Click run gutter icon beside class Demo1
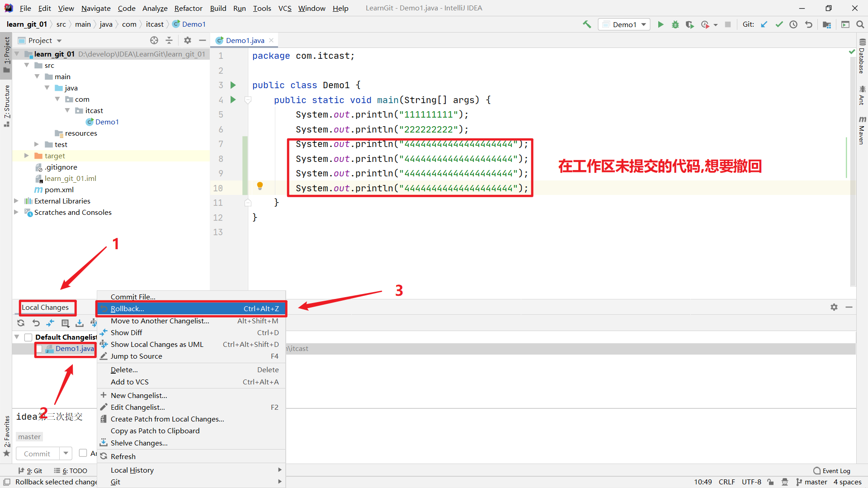Viewport: 868px width, 488px height. coord(233,85)
